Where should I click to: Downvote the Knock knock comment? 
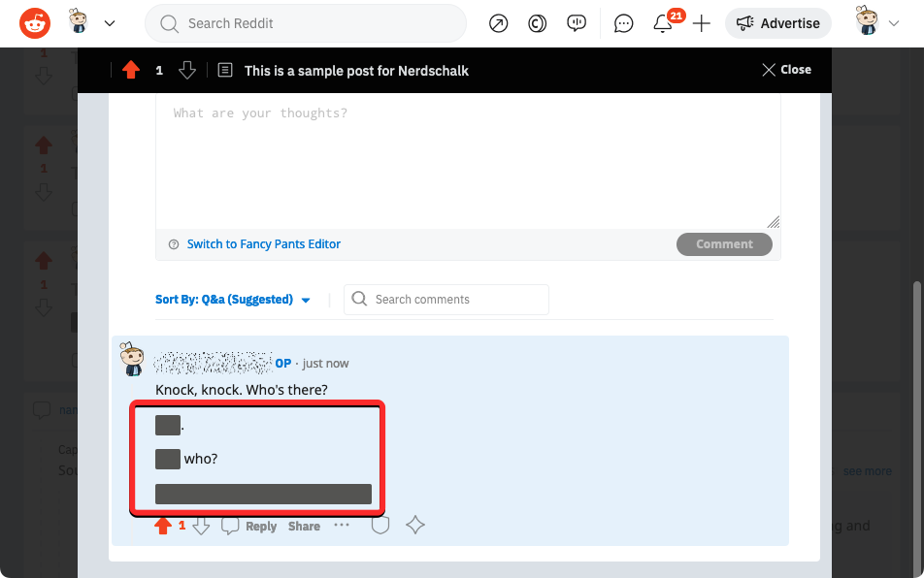tap(202, 526)
